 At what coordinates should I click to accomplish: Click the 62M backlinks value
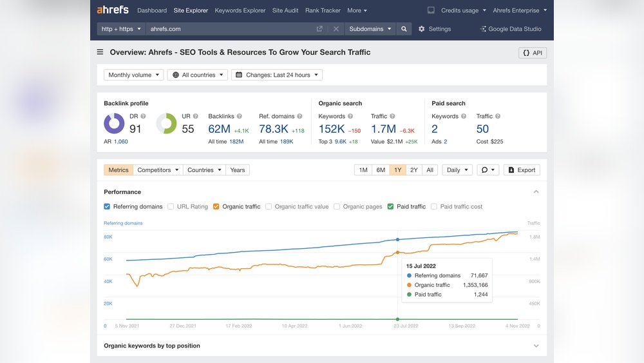click(220, 129)
